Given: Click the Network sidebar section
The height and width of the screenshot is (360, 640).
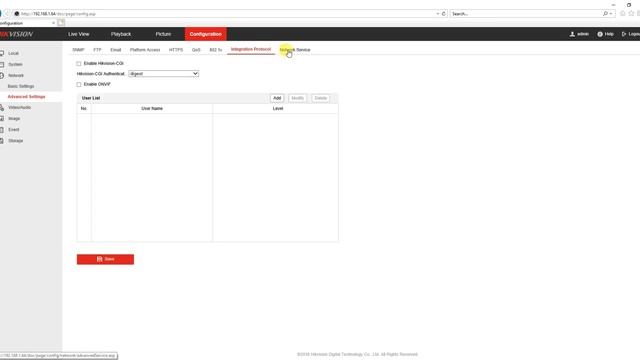Looking at the screenshot, I should 16,76.
